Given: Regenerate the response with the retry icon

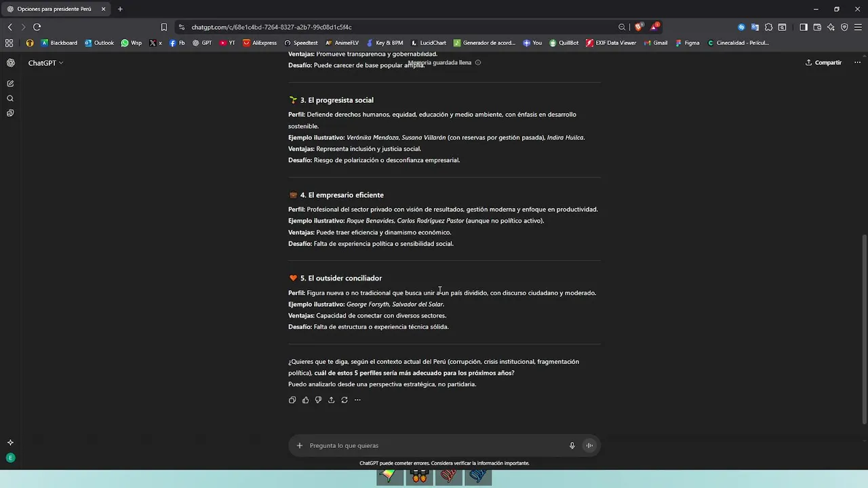Looking at the screenshot, I should (x=344, y=400).
